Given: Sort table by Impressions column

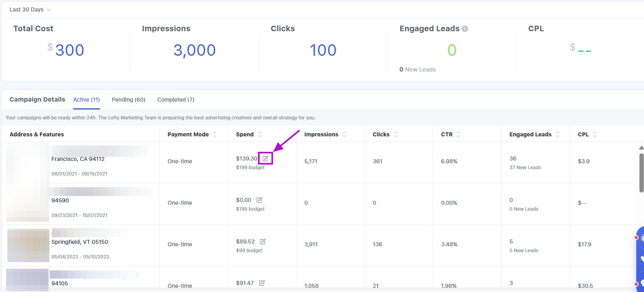Looking at the screenshot, I should coord(344,134).
